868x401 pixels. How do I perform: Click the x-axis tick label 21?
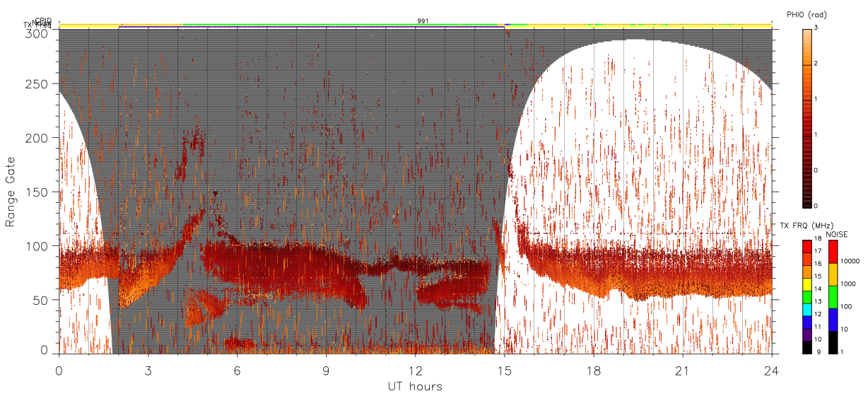pyautogui.click(x=683, y=370)
